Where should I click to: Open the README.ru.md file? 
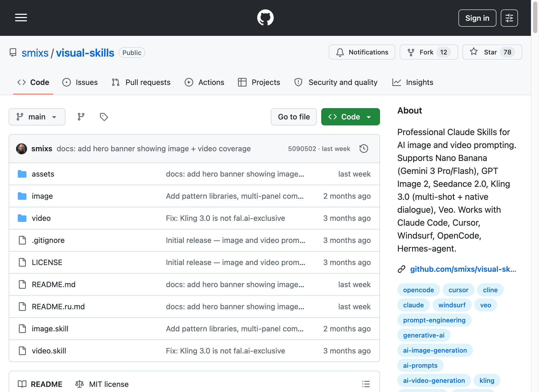58,307
